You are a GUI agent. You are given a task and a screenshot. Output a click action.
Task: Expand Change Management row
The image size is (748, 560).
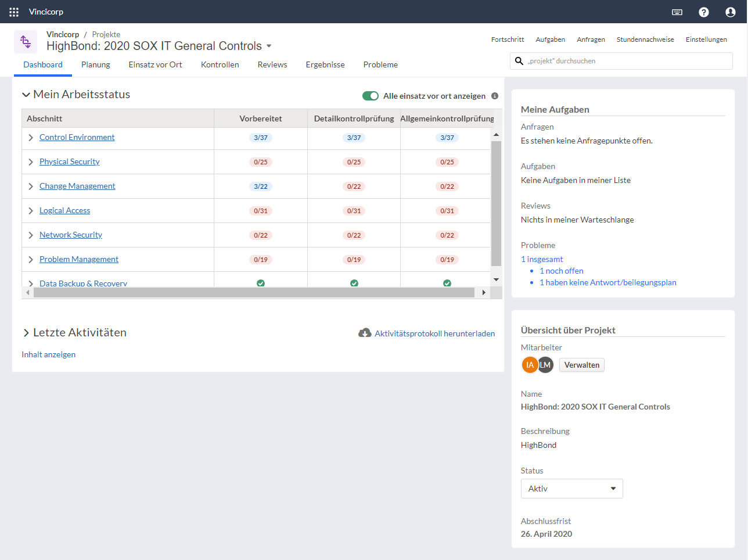click(x=31, y=186)
